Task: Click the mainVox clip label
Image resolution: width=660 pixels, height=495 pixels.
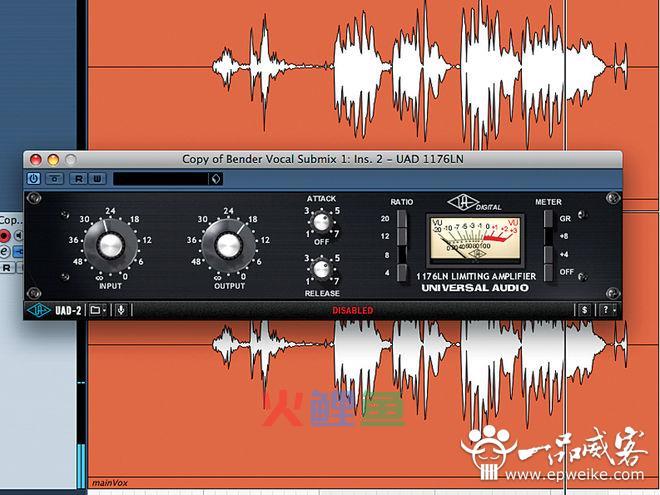Action: click(x=109, y=483)
